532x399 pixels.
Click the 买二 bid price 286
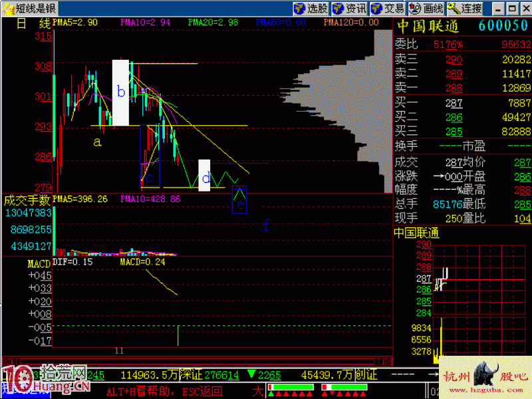point(454,118)
